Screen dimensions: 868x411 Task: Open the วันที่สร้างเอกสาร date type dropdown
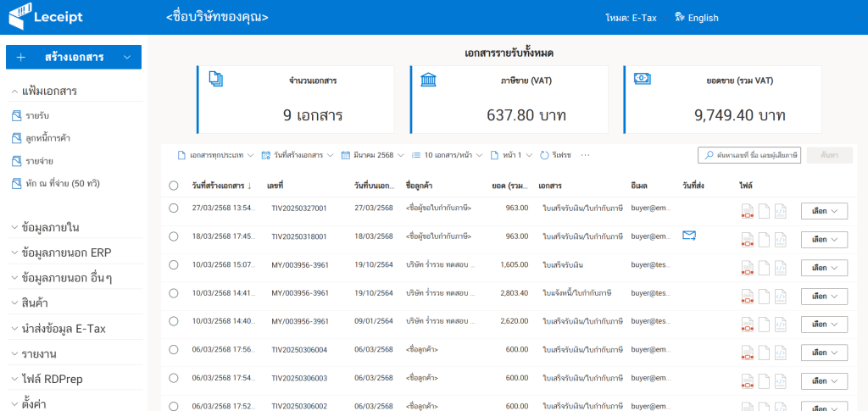pos(298,155)
